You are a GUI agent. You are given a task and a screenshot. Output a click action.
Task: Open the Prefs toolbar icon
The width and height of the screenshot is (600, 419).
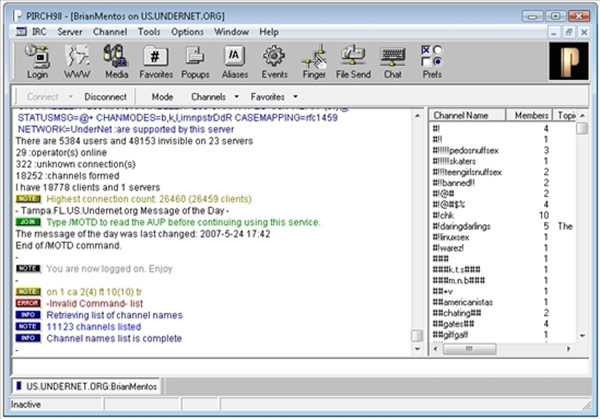pyautogui.click(x=432, y=61)
